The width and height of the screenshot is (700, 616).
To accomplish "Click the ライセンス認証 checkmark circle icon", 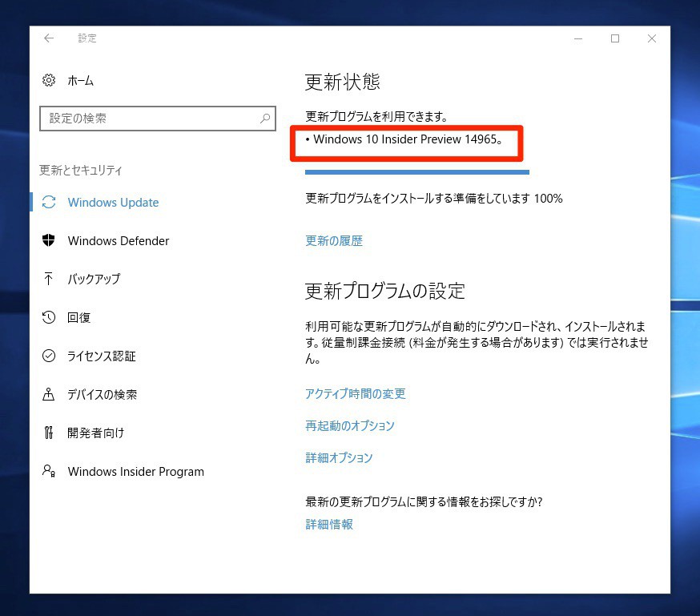I will (49, 356).
